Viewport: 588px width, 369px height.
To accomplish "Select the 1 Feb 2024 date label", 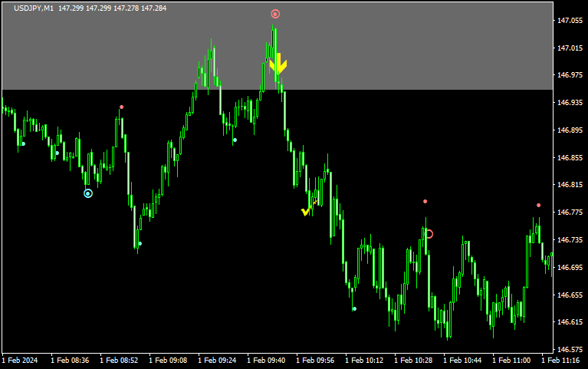I will pyautogui.click(x=20, y=360).
